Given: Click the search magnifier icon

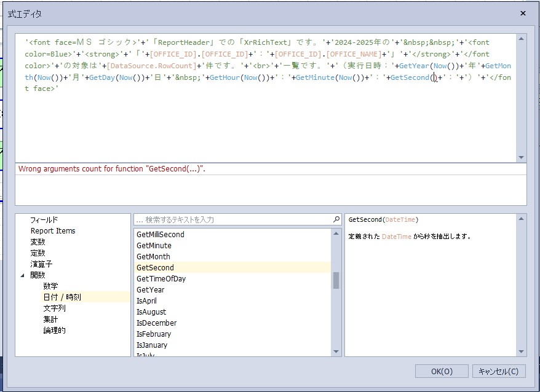Looking at the screenshot, I should 336,219.
